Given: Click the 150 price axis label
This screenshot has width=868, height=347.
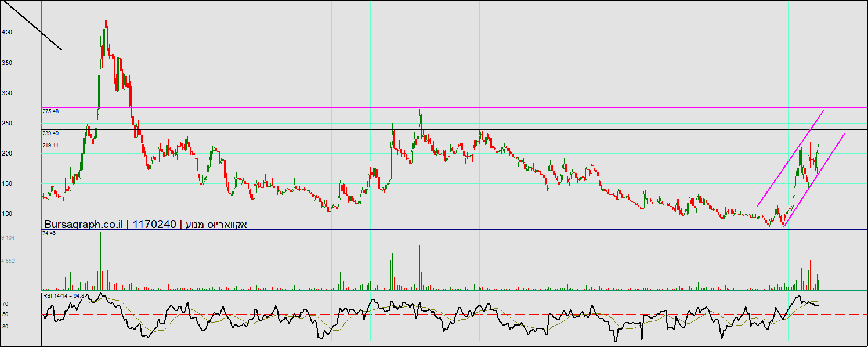Looking at the screenshot, I should pyautogui.click(x=7, y=183).
